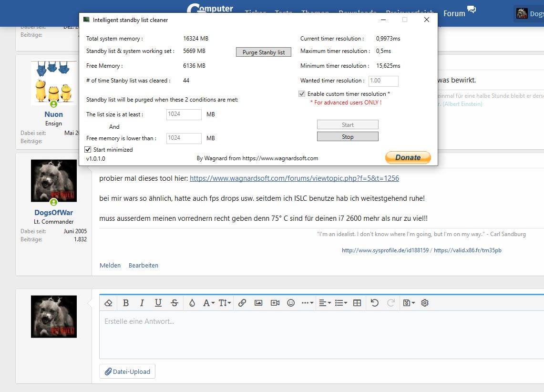Click the Donate button

tap(408, 157)
